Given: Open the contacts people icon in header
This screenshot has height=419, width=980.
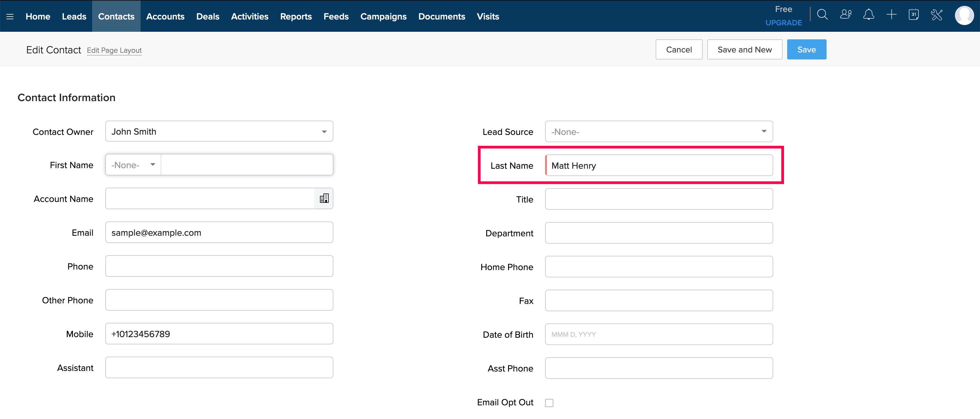Looking at the screenshot, I should 845,15.
